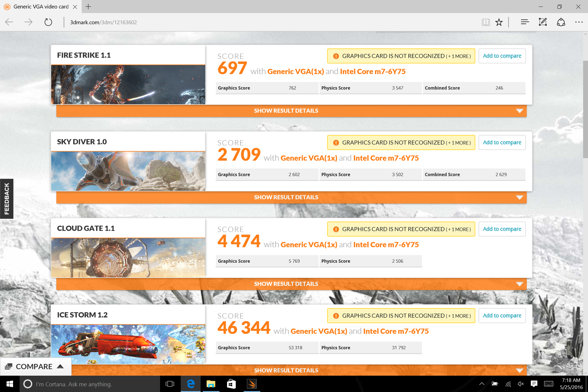
Task: Click Generic VGA(1x) link in Cloud Gate
Action: (309, 245)
